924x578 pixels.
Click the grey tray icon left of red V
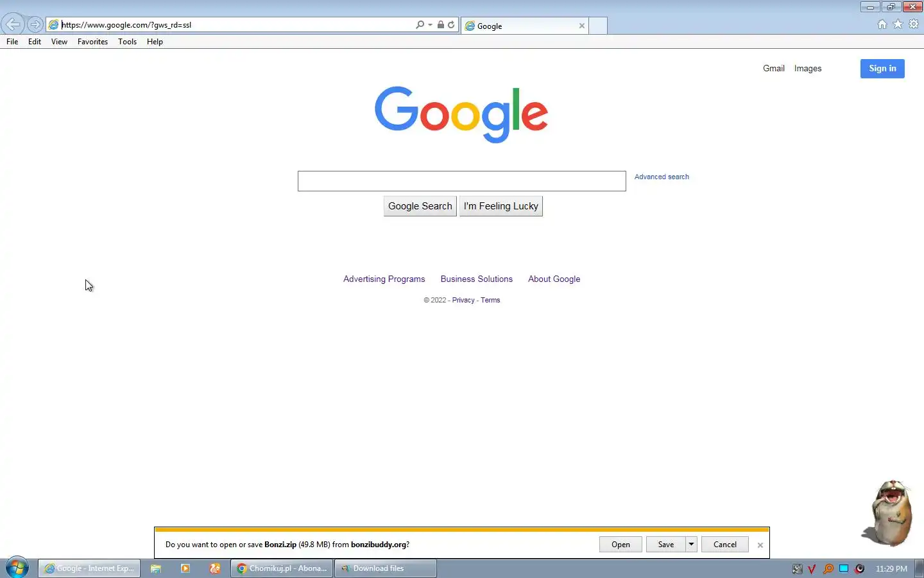[798, 569]
